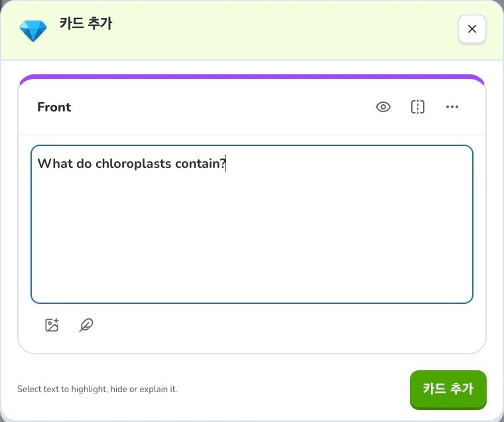Image resolution: width=504 pixels, height=422 pixels.
Task: Click the add image icon
Action: 52,325
